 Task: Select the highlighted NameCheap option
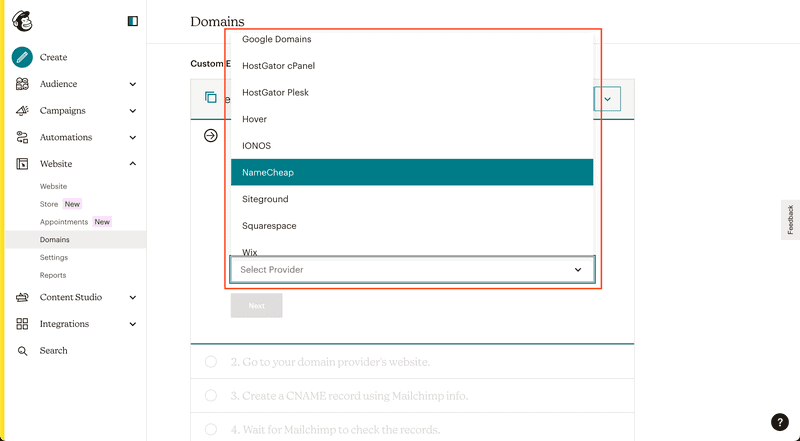click(412, 173)
